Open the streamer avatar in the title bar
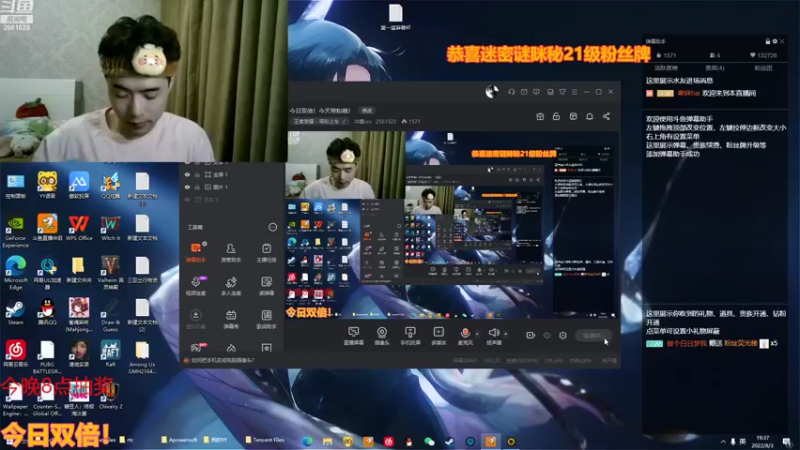 492,92
